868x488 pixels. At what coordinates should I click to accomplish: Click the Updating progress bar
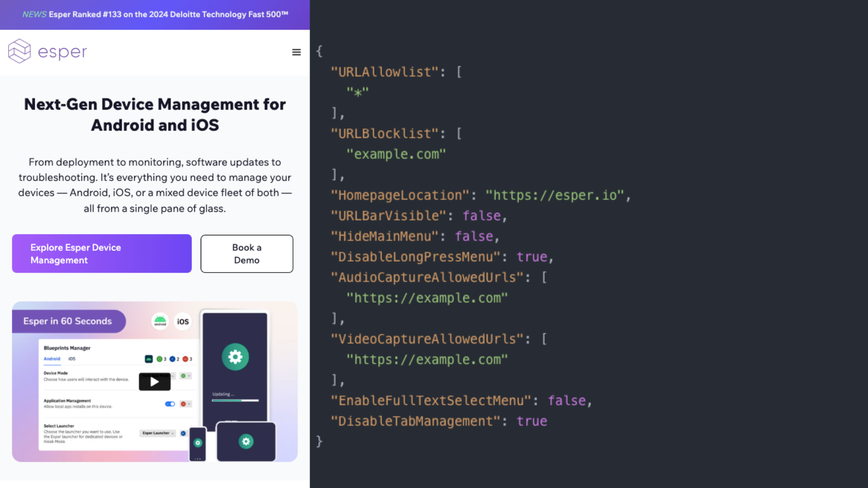click(235, 400)
